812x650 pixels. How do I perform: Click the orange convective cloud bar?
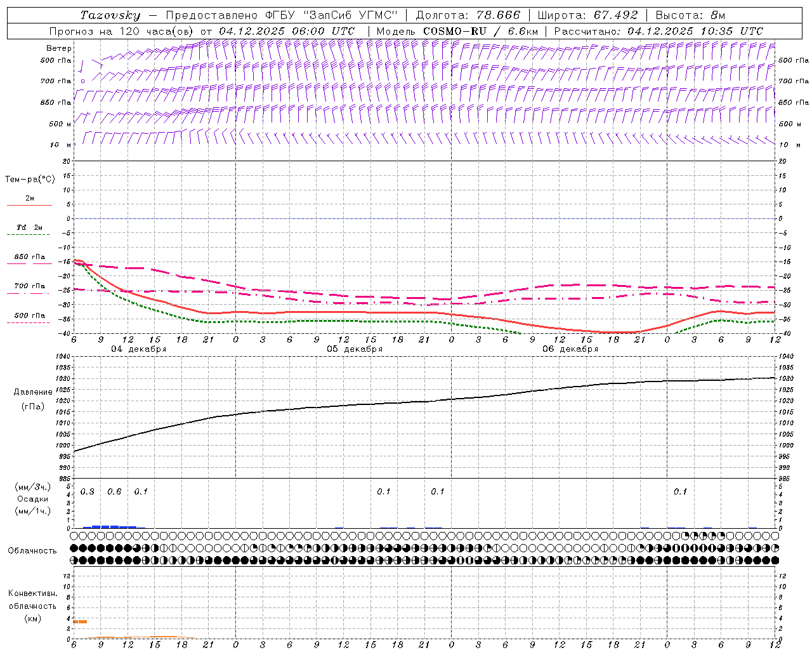[80, 621]
